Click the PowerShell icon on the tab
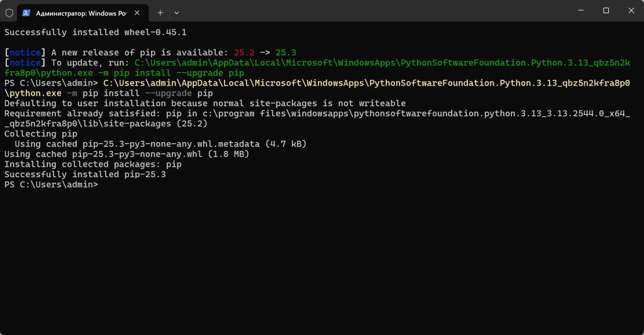The image size is (644, 335). tap(26, 12)
